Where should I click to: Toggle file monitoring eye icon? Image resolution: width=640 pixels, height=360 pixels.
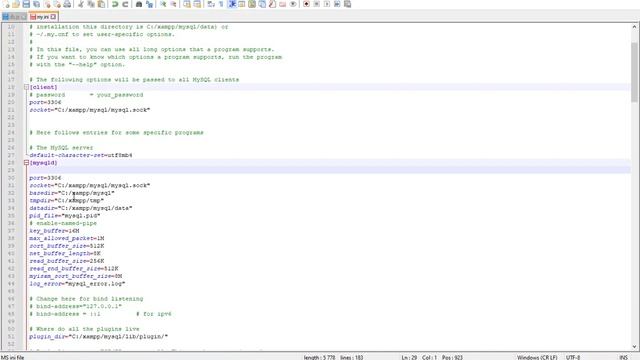coord(293,4)
